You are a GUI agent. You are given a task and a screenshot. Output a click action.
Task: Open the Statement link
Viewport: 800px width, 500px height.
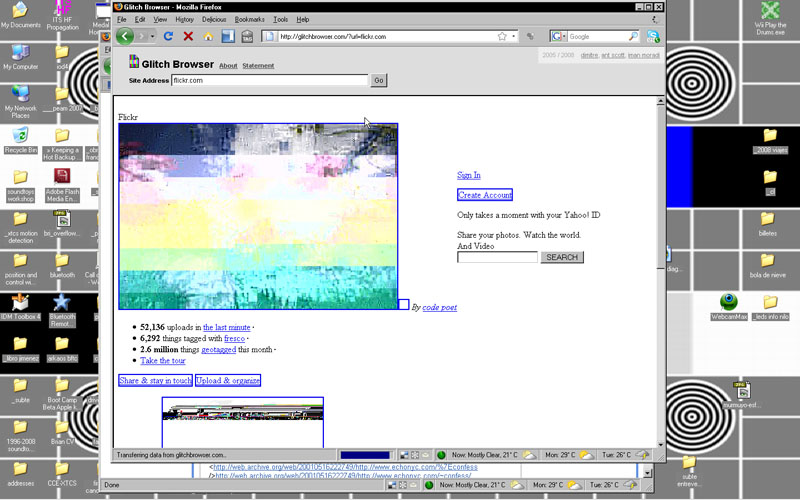click(x=258, y=66)
